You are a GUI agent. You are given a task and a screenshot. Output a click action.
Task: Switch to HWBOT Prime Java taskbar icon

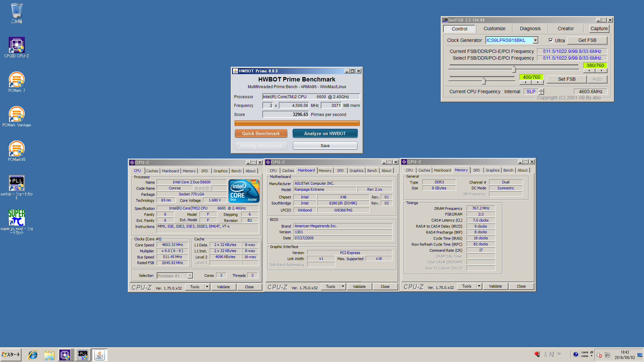click(100, 355)
